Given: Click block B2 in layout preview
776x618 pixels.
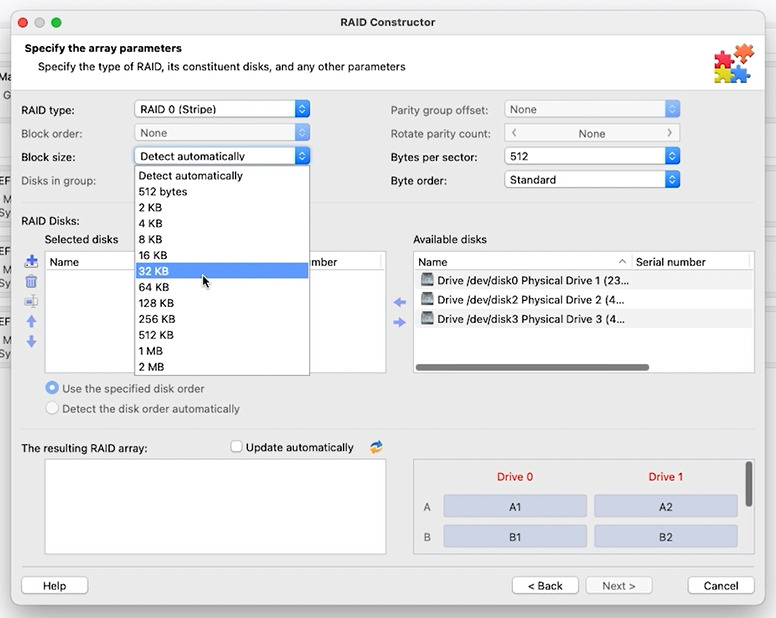Looking at the screenshot, I should (x=666, y=537).
